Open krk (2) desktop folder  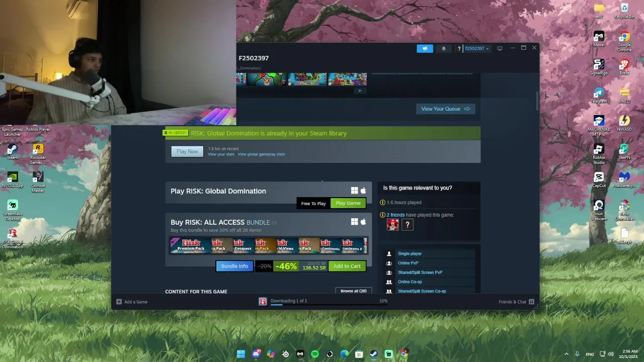click(x=624, y=95)
